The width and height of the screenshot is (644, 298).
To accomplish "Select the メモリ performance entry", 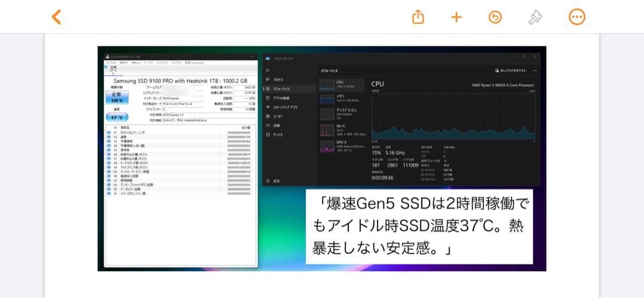I will click(x=342, y=99).
